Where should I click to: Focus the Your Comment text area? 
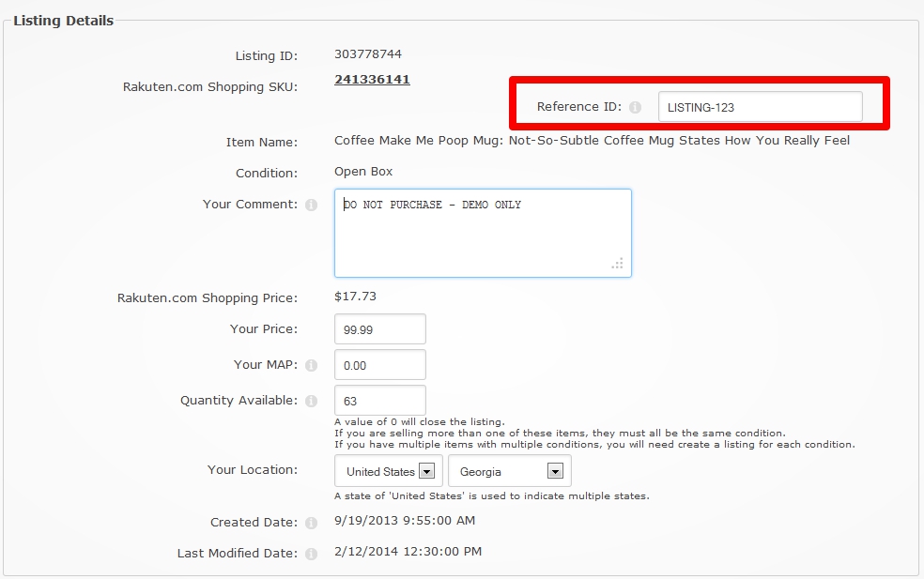point(483,234)
